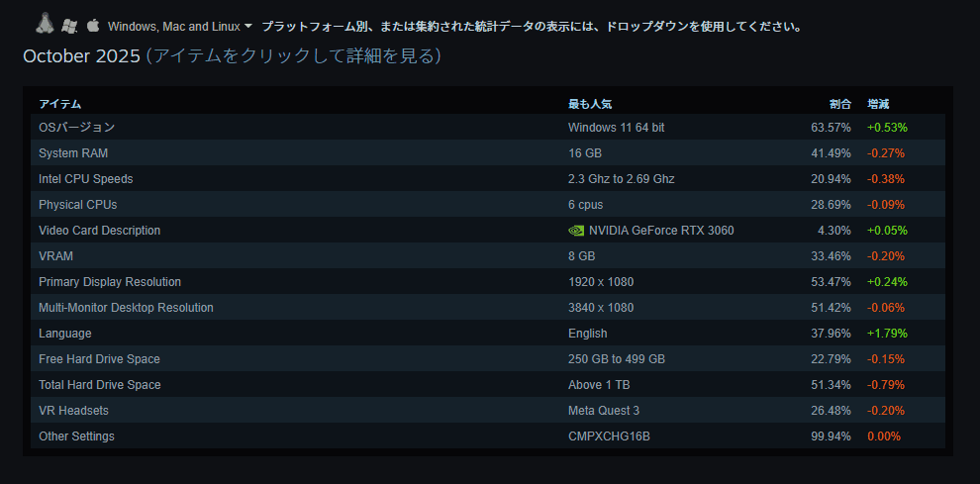Open the Windows, Mac and Linux dropdown
The height and width of the screenshot is (484, 980).
180,27
